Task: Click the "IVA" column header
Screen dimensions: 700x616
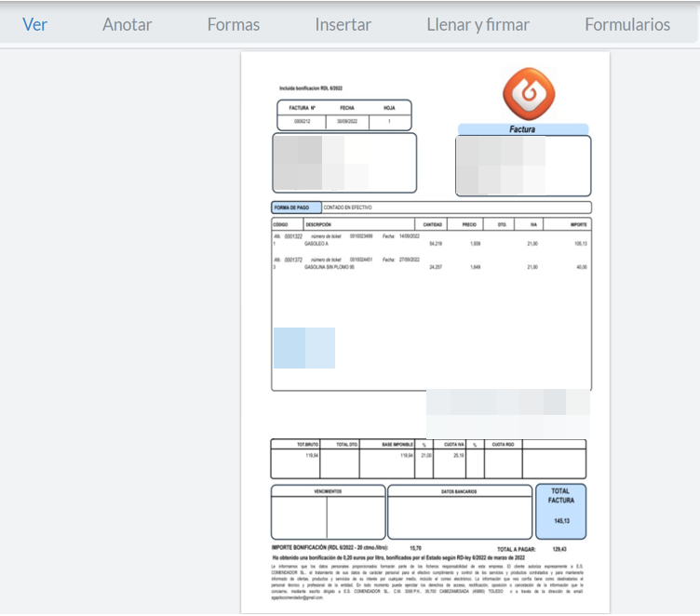Action: point(533,224)
